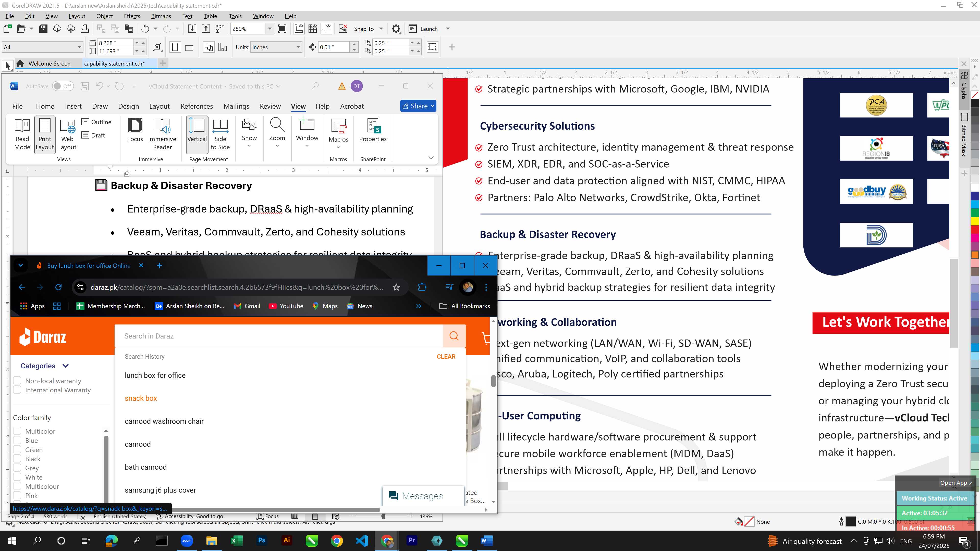The width and height of the screenshot is (980, 551).
Task: Click the Save icon in CorelDRAW toolbar
Action: 43,29
